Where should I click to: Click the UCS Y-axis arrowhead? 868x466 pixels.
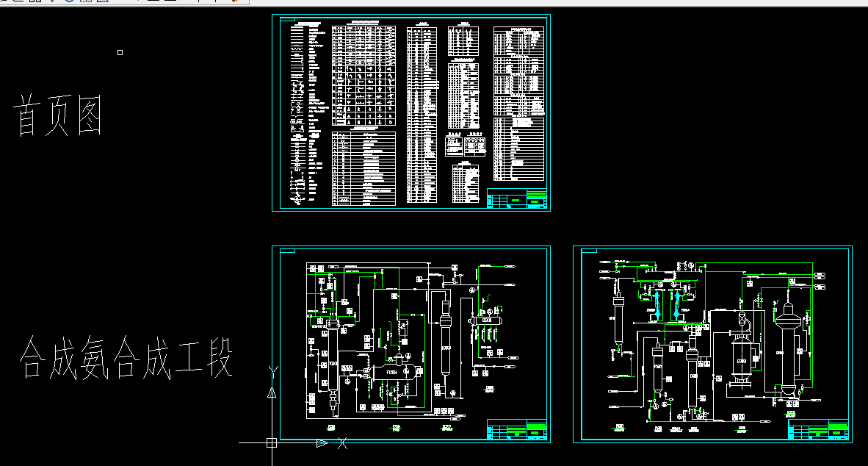[x=272, y=392]
